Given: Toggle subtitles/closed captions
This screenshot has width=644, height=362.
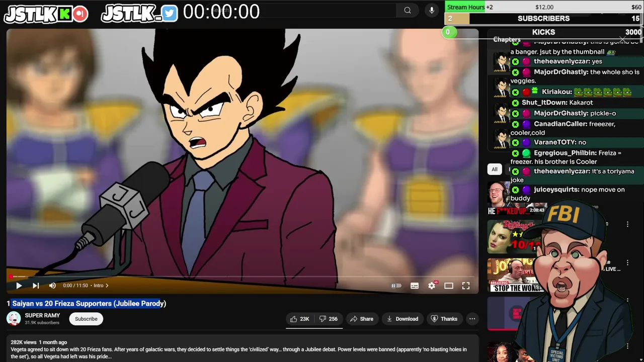Looking at the screenshot, I should (415, 286).
